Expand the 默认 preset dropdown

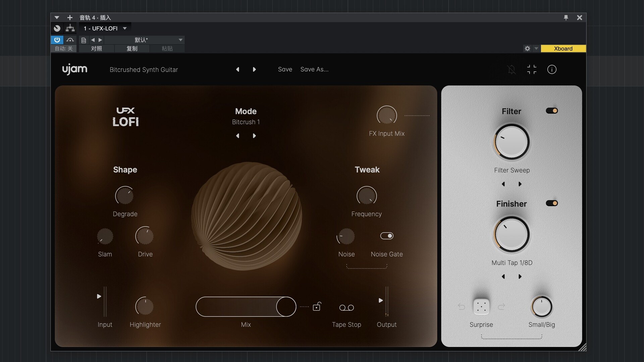[180, 40]
